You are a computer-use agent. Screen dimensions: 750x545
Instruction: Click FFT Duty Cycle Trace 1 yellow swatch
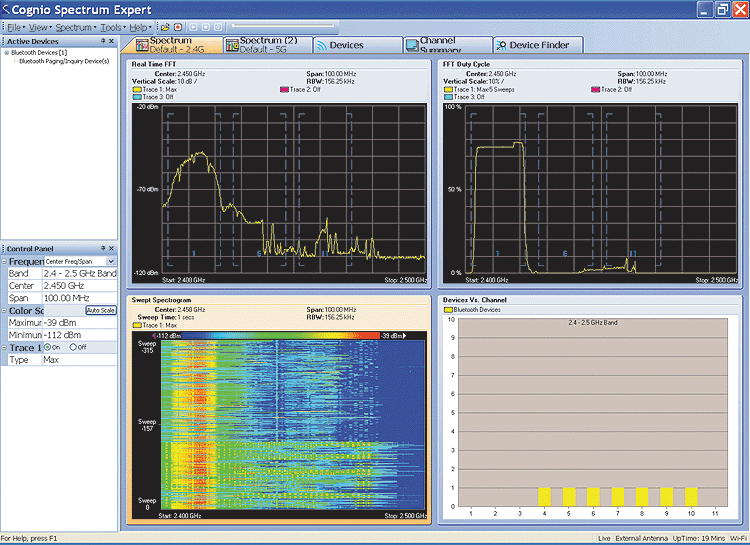pyautogui.click(x=448, y=89)
